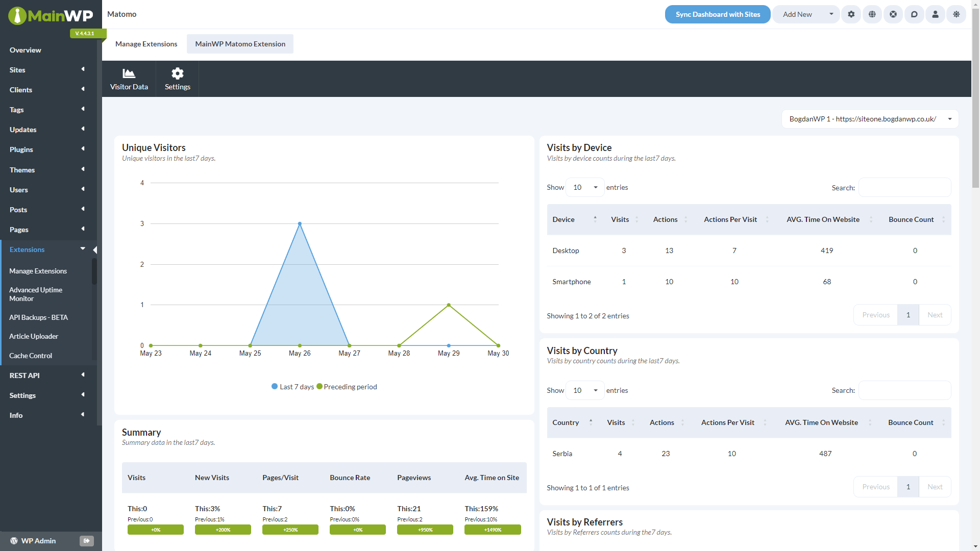
Task: Click the MainWP logo
Action: pyautogui.click(x=51, y=15)
